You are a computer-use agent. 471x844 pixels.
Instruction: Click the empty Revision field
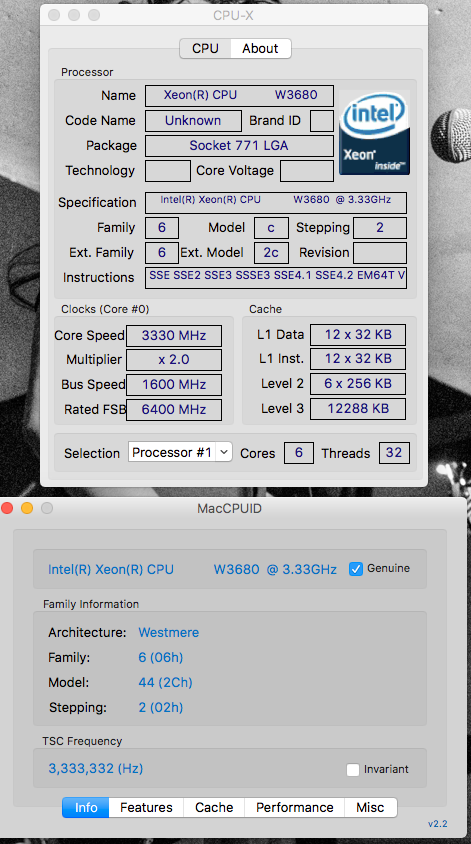coord(380,253)
